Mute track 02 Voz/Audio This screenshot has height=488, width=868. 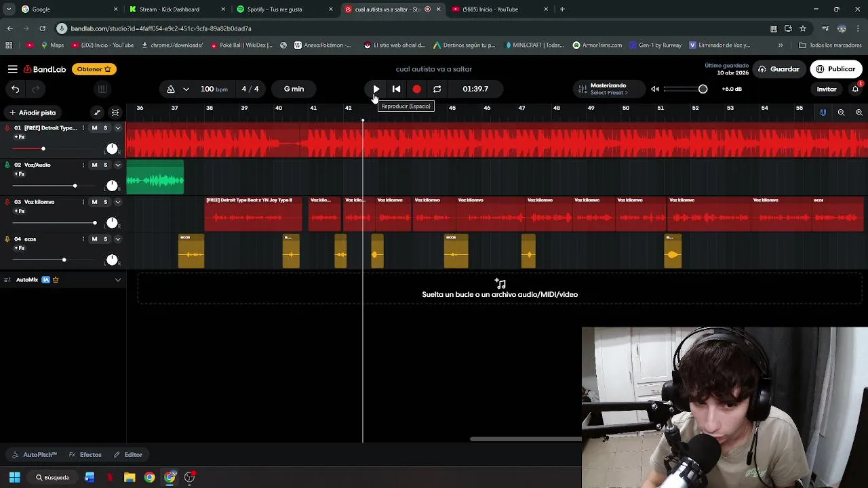[94, 165]
